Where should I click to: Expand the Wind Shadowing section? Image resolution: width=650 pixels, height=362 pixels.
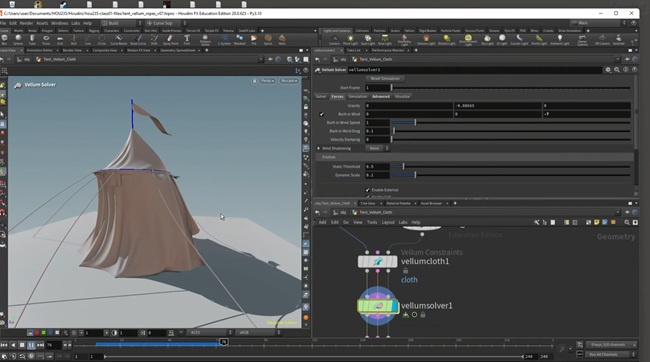pos(319,148)
